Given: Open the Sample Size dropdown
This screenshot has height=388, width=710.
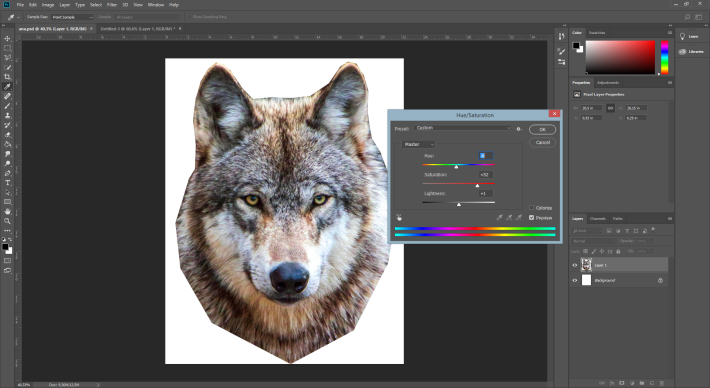Looking at the screenshot, I should [72, 17].
